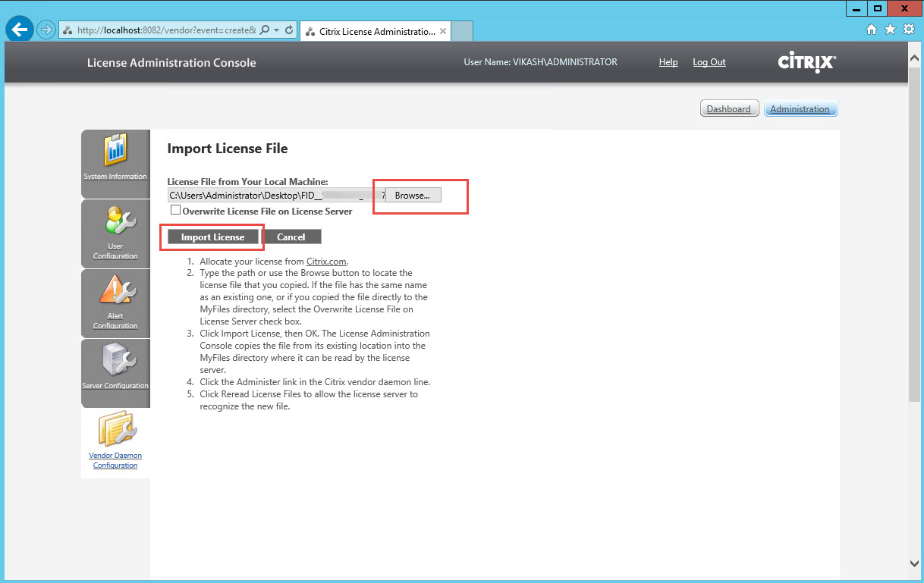The height and width of the screenshot is (583, 924).
Task: Click the License Administration Console title
Action: click(x=171, y=63)
